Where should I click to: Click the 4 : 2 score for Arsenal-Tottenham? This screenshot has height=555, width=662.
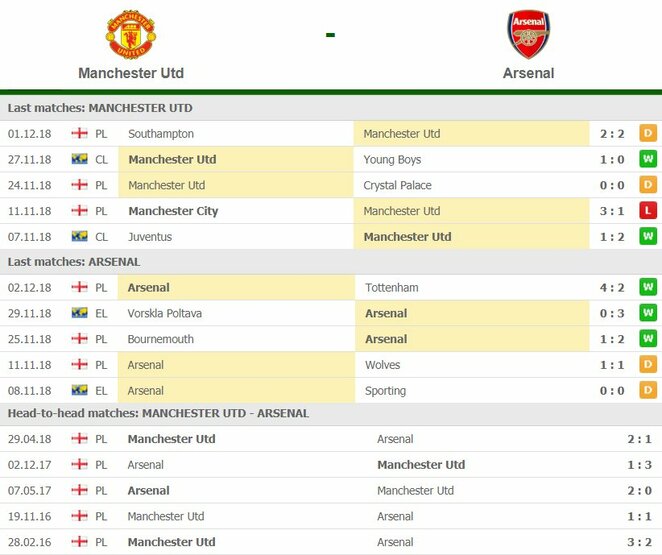(x=610, y=288)
